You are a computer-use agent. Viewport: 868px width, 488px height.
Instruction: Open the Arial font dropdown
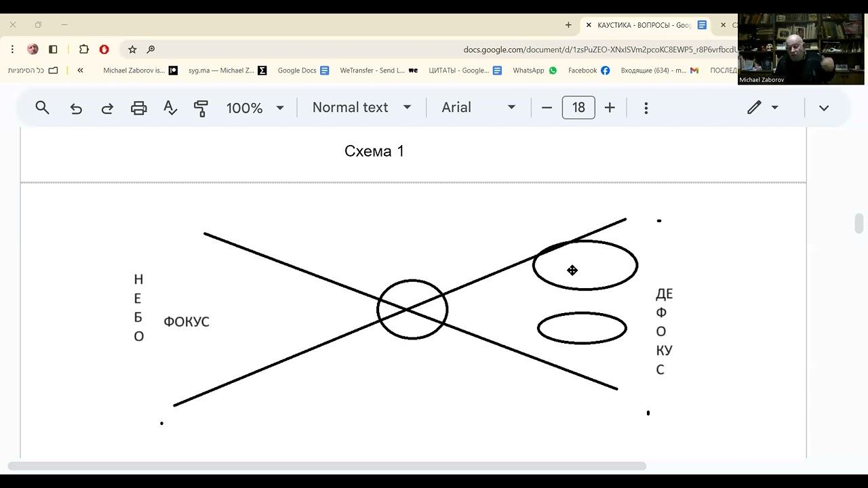[479, 108]
